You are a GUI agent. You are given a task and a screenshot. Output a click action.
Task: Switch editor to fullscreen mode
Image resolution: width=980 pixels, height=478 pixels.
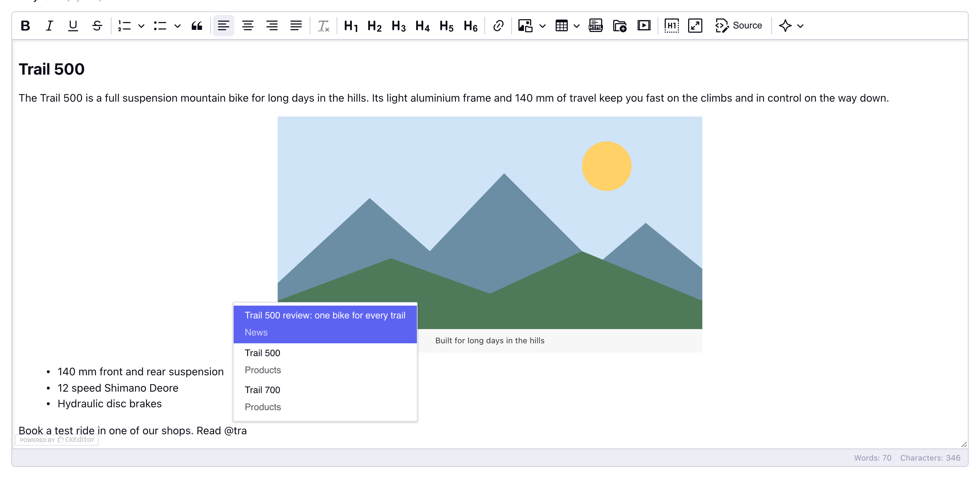(x=695, y=26)
